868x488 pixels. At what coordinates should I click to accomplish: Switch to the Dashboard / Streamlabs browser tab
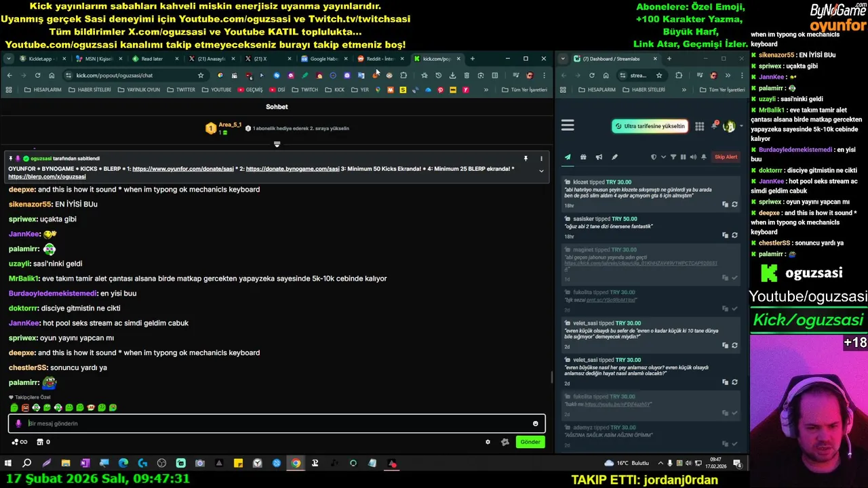pos(616,59)
